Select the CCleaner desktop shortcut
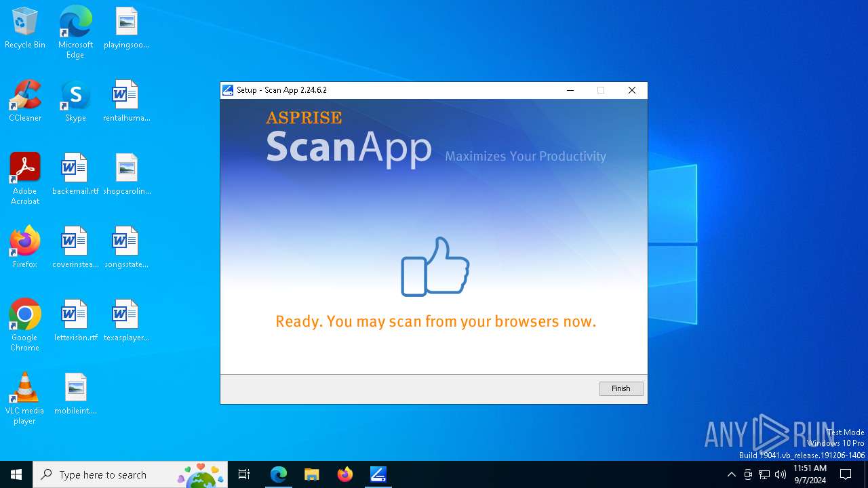 pos(25,102)
